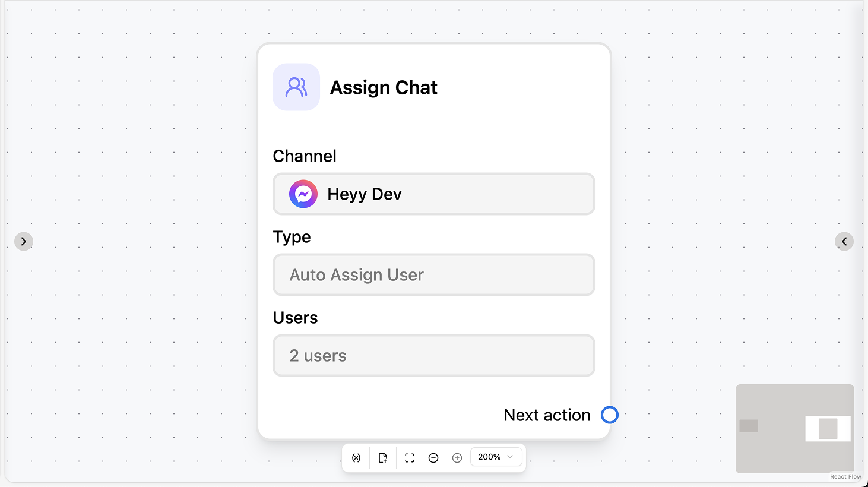Click the Messenger icon beside Heyy Dev
This screenshot has width=868, height=487.
[x=303, y=194]
